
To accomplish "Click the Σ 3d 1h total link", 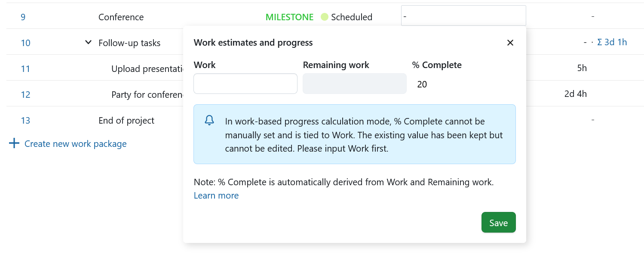I will (612, 42).
